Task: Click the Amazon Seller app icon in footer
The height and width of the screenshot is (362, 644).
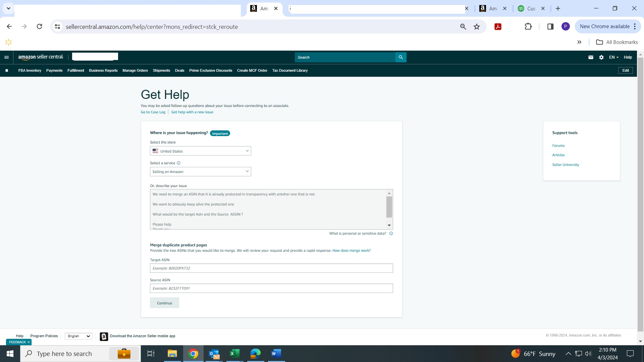Action: 104,336
